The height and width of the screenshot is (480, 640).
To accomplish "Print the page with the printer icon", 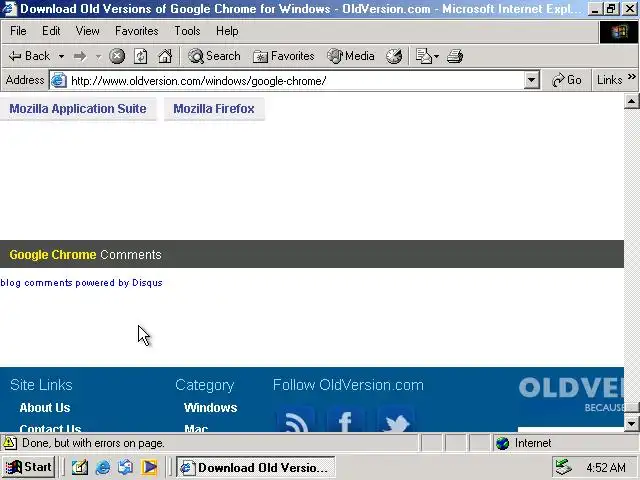I will (x=455, y=56).
